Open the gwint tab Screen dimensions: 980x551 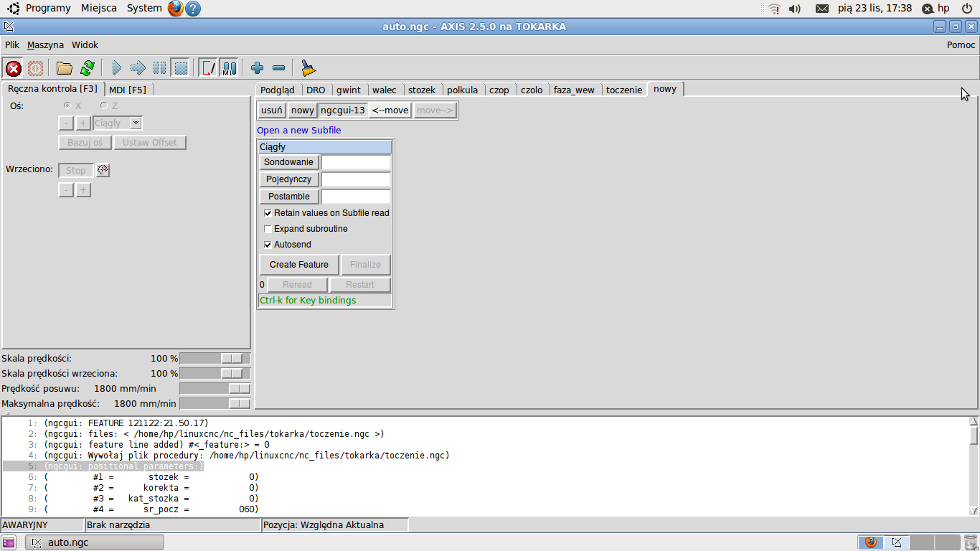click(x=349, y=90)
